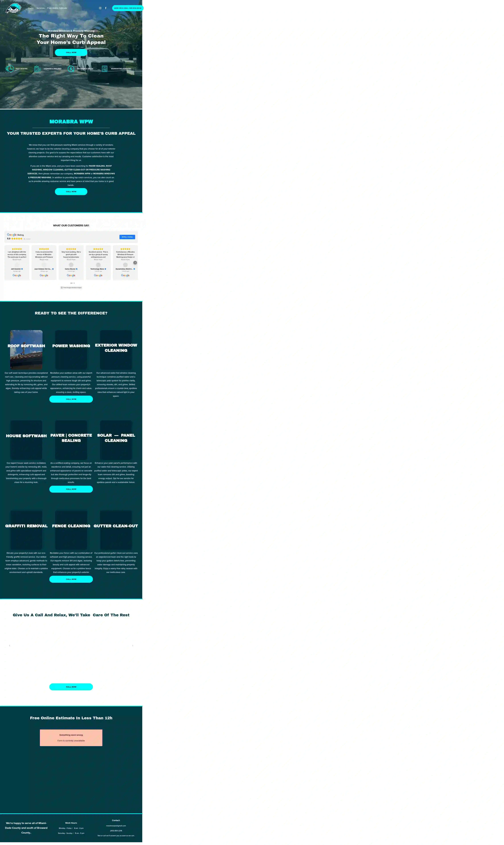Open the Gutter Clean-Out service card
The width and height of the screenshot is (504, 845).
click(116, 530)
